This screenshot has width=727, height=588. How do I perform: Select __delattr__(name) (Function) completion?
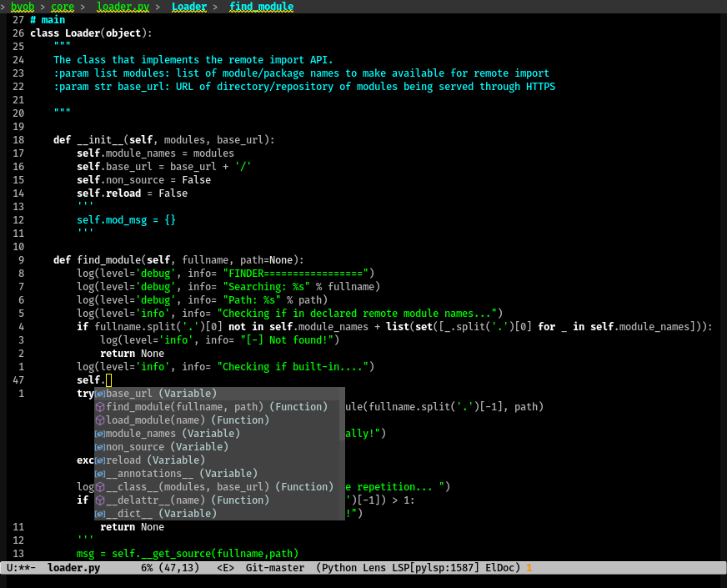(217, 500)
